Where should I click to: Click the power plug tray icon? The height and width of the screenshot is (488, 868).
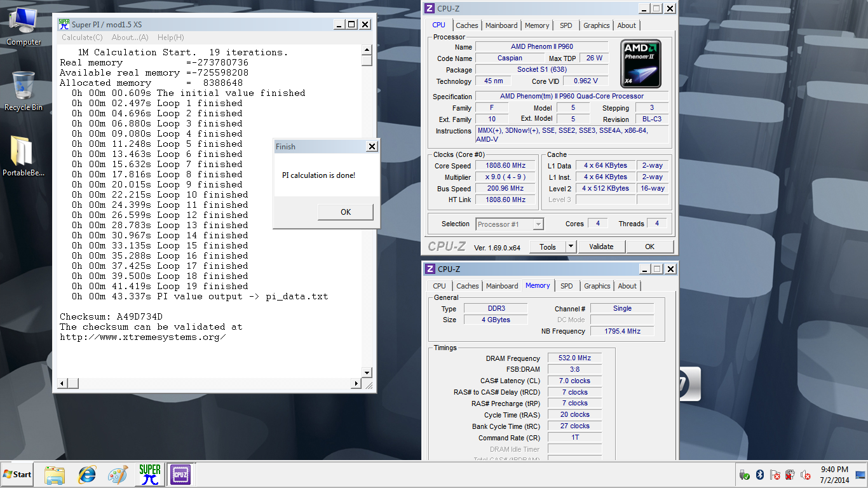click(x=790, y=475)
